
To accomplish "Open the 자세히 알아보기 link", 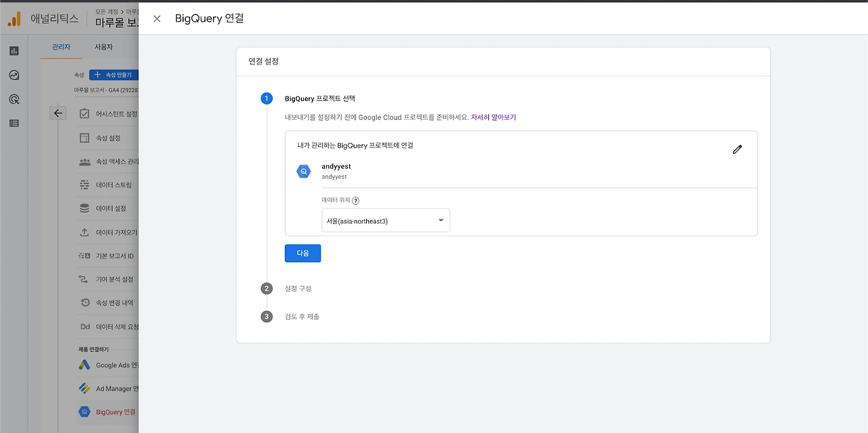I will click(494, 117).
